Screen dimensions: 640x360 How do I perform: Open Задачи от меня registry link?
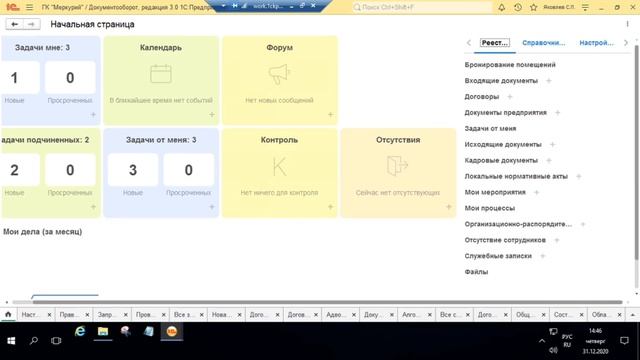click(x=490, y=129)
